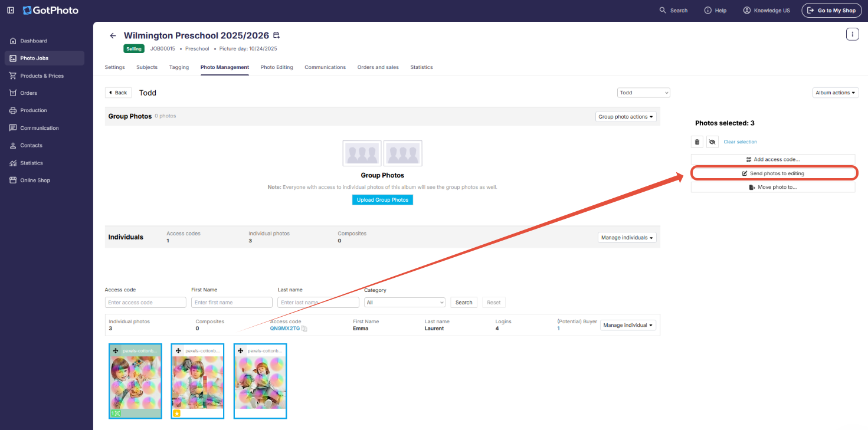Click the Back button beside Todd
The width and height of the screenshot is (868, 430).
[118, 93]
